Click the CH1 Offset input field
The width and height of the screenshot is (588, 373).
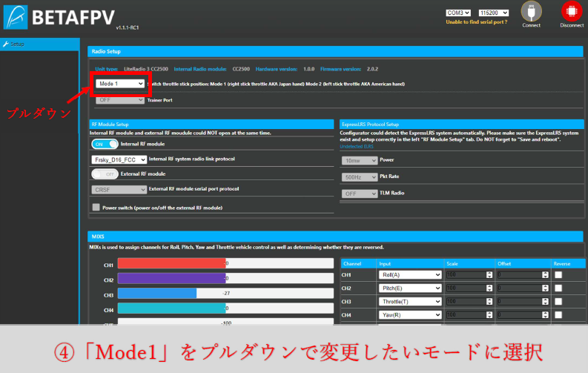tap(523, 275)
